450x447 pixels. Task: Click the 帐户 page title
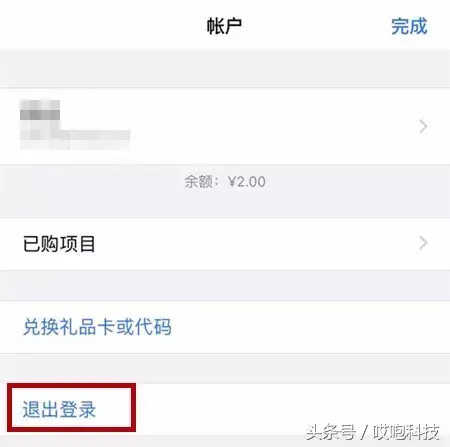coord(224,26)
